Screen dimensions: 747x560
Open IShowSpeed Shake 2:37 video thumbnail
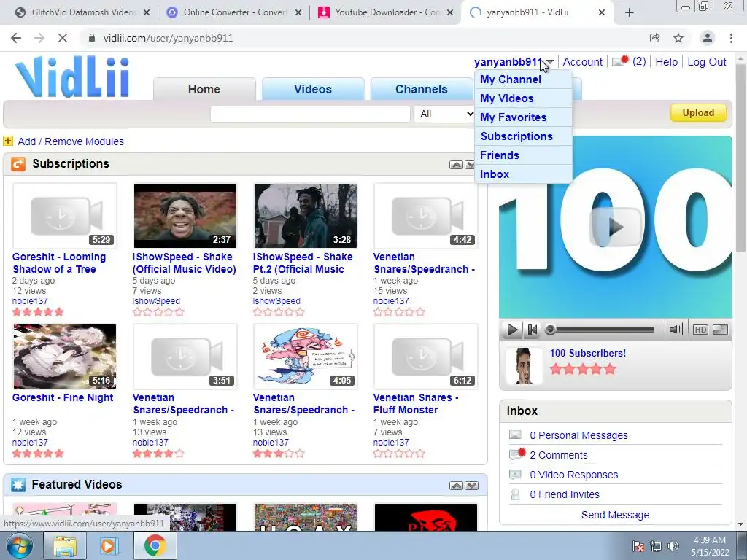click(185, 216)
